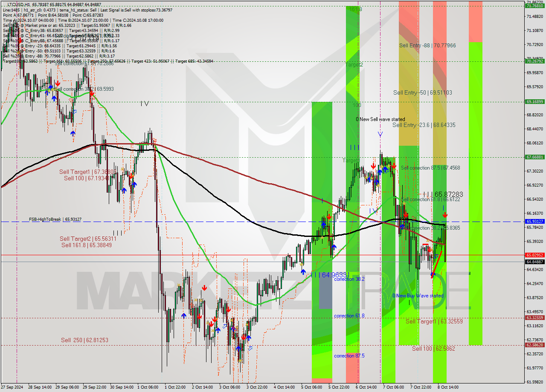546x392 pixels.
Task: Select the 'Target2' label on green column
Action: (354, 65)
